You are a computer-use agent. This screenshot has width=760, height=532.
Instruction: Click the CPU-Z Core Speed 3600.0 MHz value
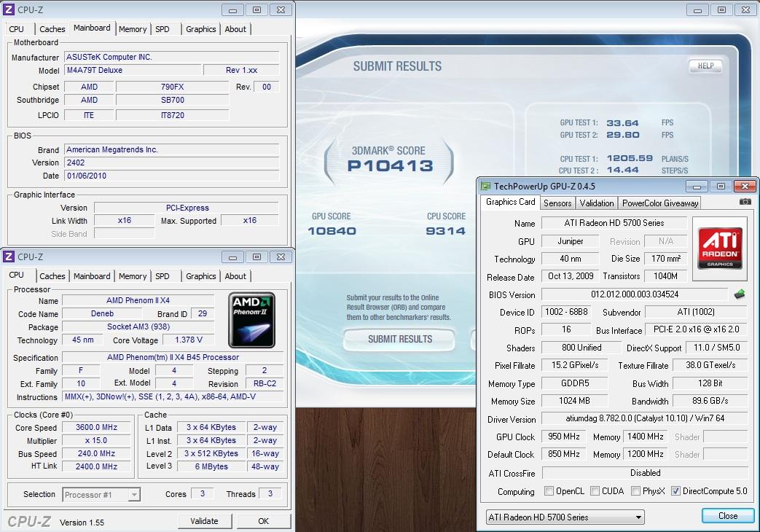point(96,427)
